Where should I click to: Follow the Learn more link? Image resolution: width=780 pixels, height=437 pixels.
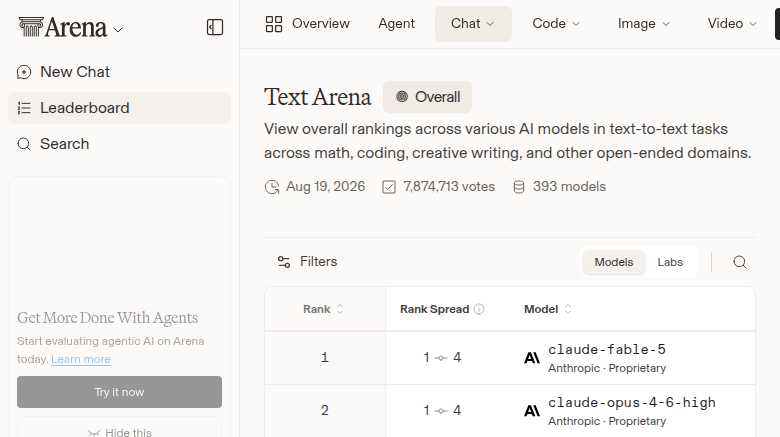pyautogui.click(x=81, y=359)
